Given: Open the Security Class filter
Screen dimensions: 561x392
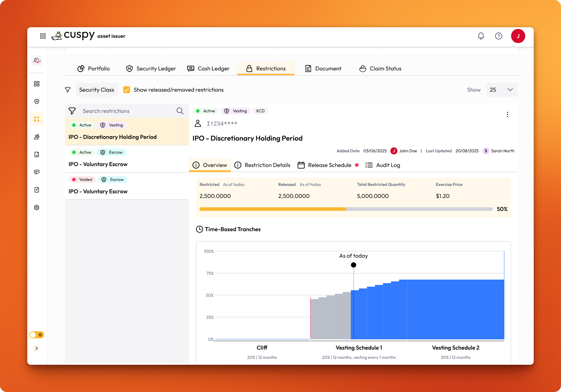Looking at the screenshot, I should (x=97, y=90).
